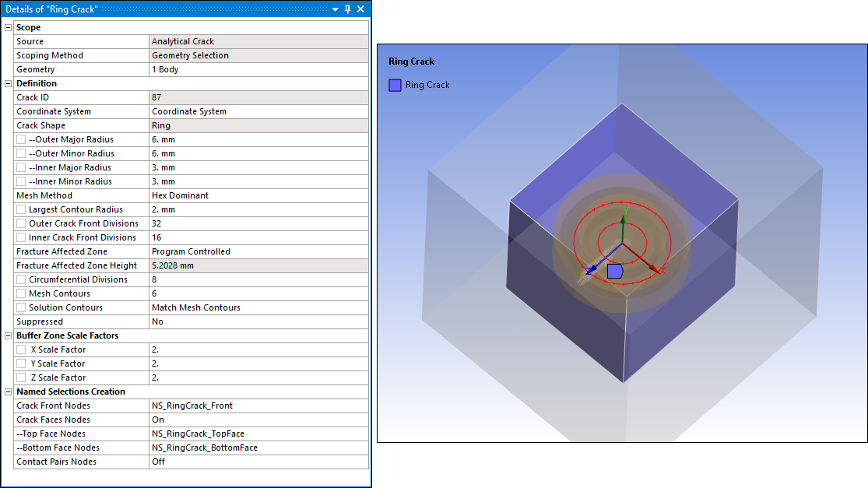This screenshot has height=488, width=868.
Task: Select the Mesh Method Hex Dominant field
Action: 258,195
